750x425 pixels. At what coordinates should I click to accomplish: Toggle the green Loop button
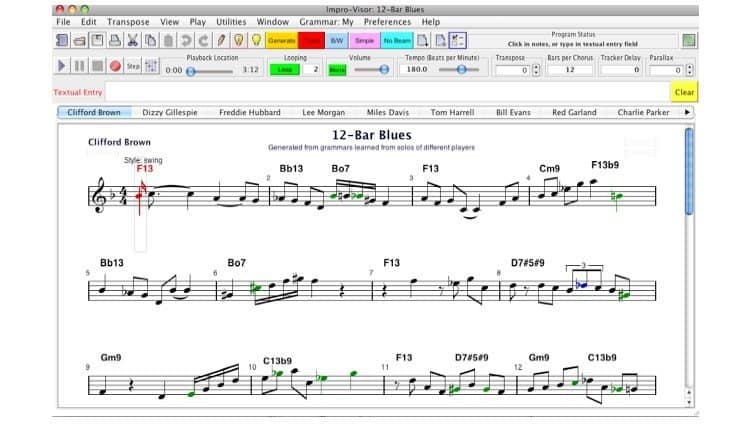click(286, 70)
